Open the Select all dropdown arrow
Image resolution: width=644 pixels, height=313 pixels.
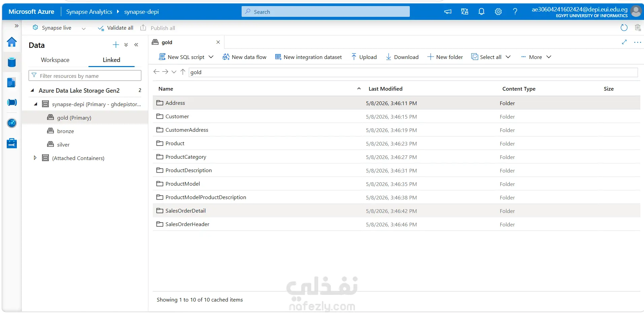(508, 57)
